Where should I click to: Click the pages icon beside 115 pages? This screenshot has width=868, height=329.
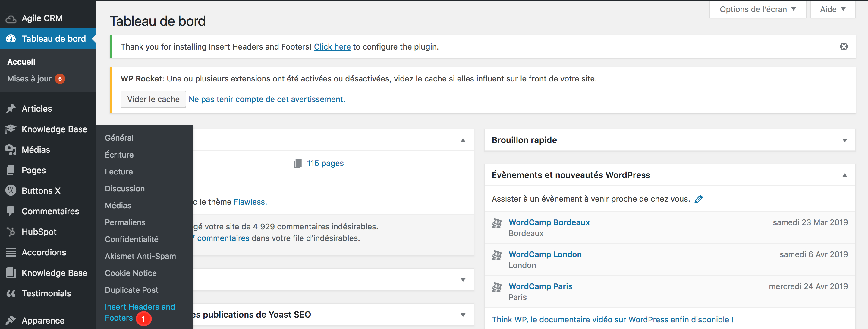coord(297,164)
